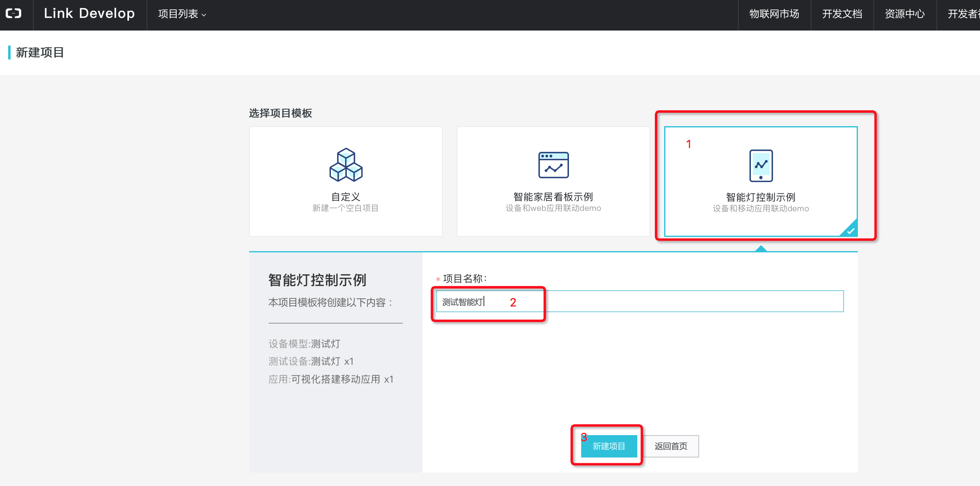The width and height of the screenshot is (980, 486).
Task: Click the selected checkmark corner badge
Action: pyautogui.click(x=850, y=230)
